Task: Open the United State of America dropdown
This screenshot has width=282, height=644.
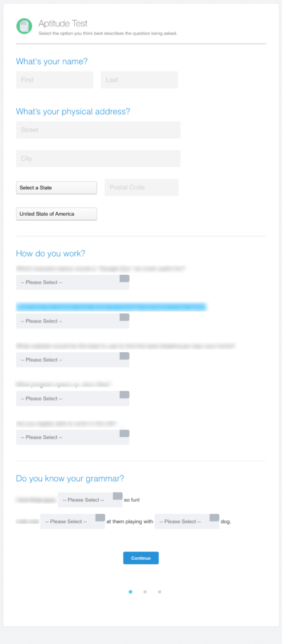Action: 56,214
